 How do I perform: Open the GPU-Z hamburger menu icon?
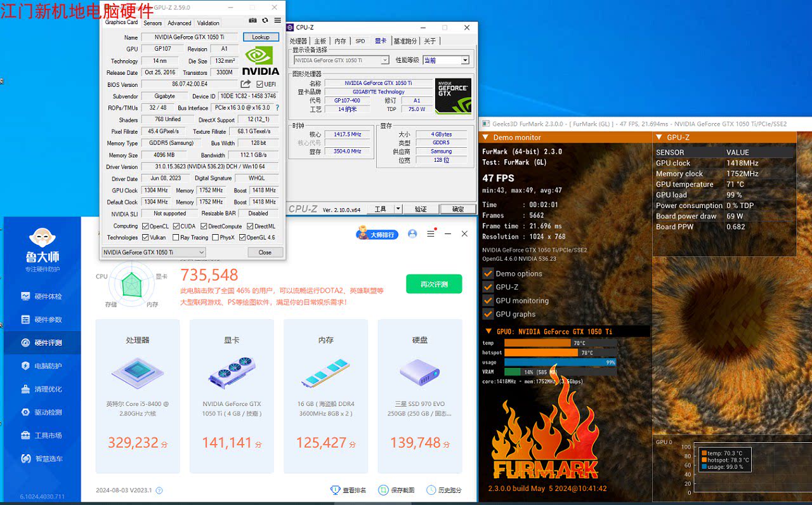pos(277,21)
